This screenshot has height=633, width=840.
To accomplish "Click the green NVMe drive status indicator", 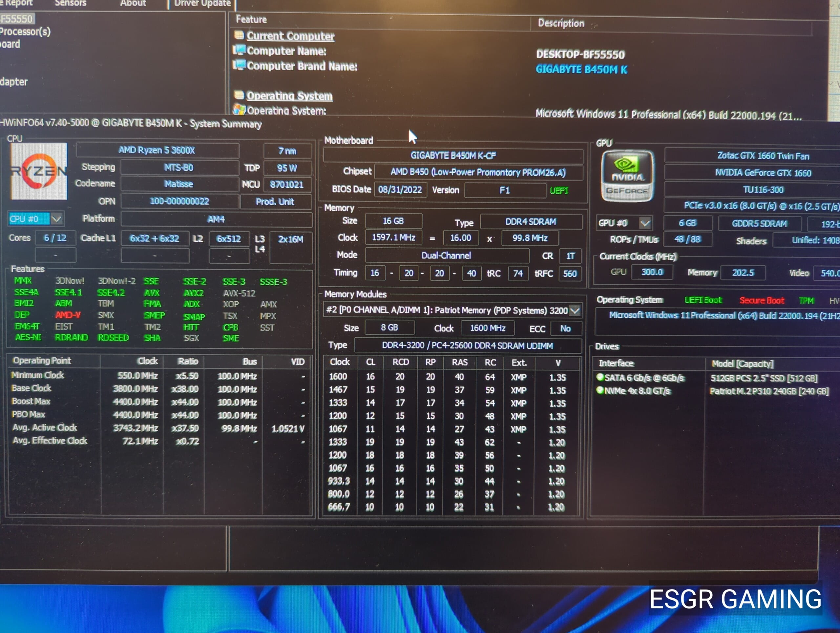I will point(600,390).
